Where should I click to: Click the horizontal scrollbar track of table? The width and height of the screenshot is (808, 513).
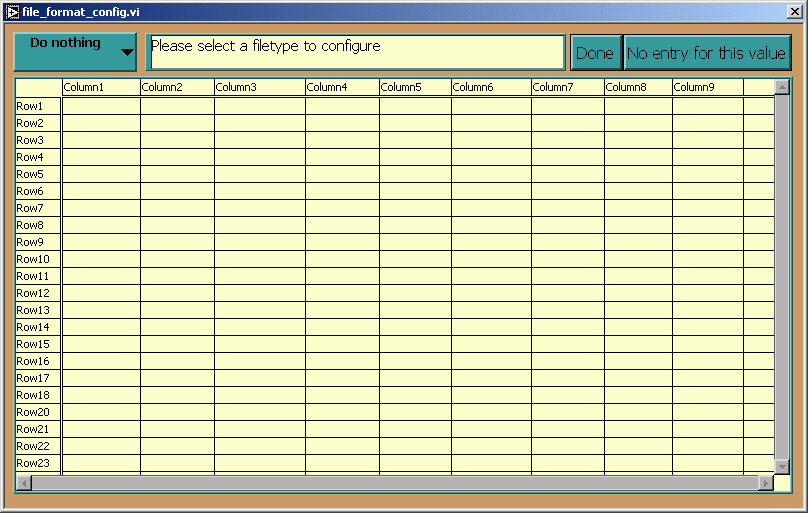395,483
